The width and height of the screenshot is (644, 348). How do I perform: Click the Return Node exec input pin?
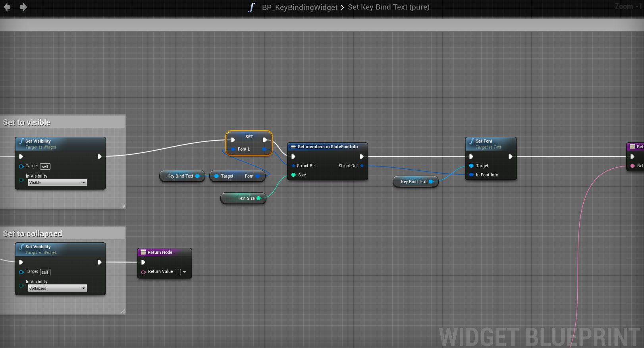(x=143, y=262)
